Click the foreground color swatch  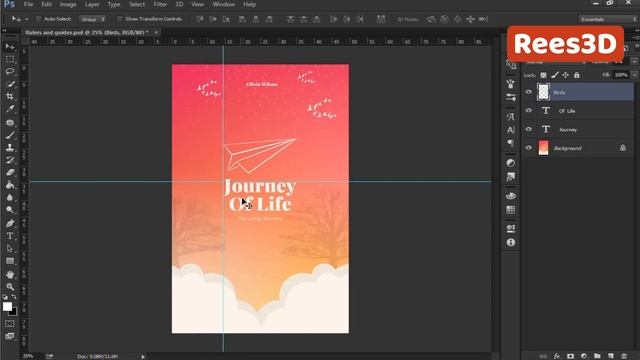[7, 307]
